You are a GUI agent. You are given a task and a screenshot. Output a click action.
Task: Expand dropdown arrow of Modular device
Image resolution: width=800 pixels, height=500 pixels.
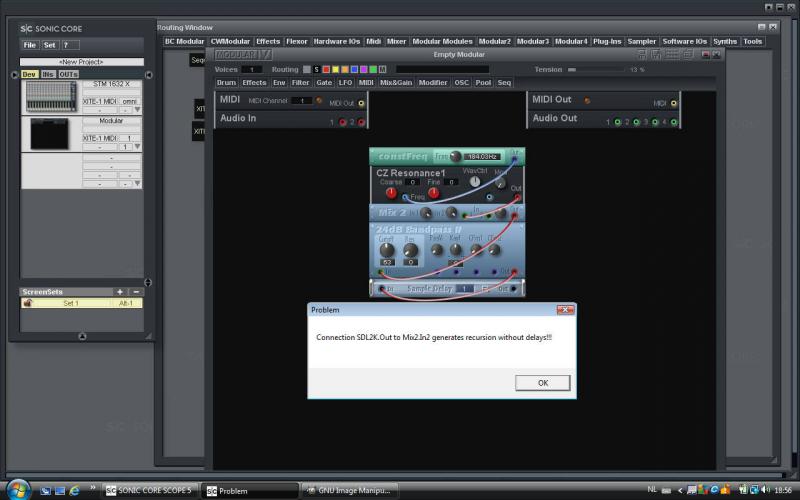point(137,146)
